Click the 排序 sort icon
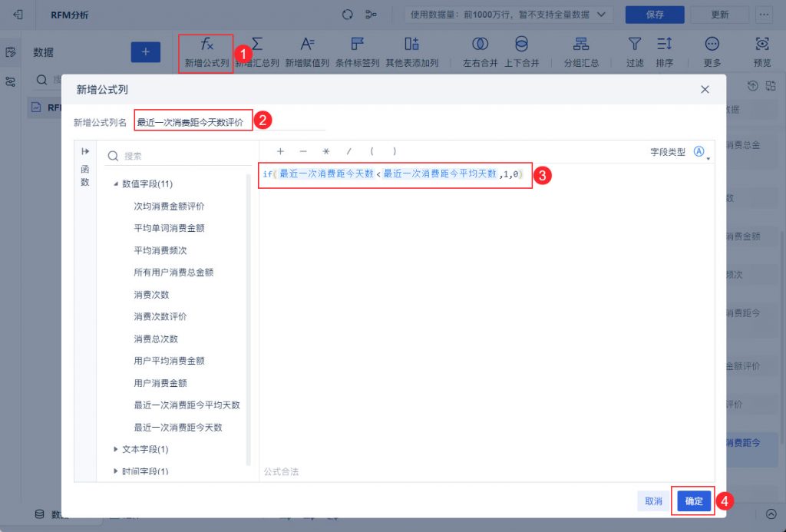The height and width of the screenshot is (532, 786). [664, 44]
